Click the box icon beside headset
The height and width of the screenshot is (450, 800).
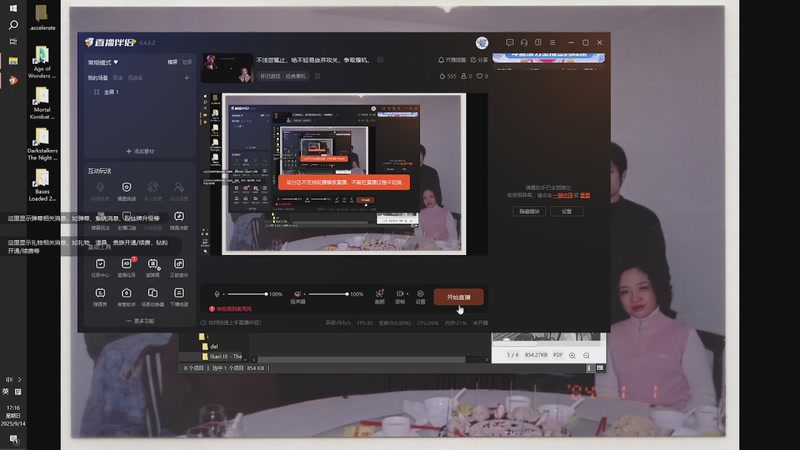538,43
